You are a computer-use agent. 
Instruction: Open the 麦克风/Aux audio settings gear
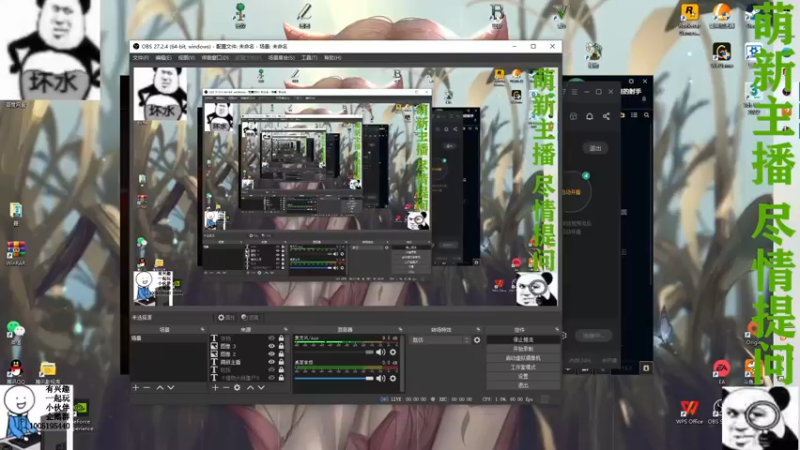pyautogui.click(x=393, y=352)
